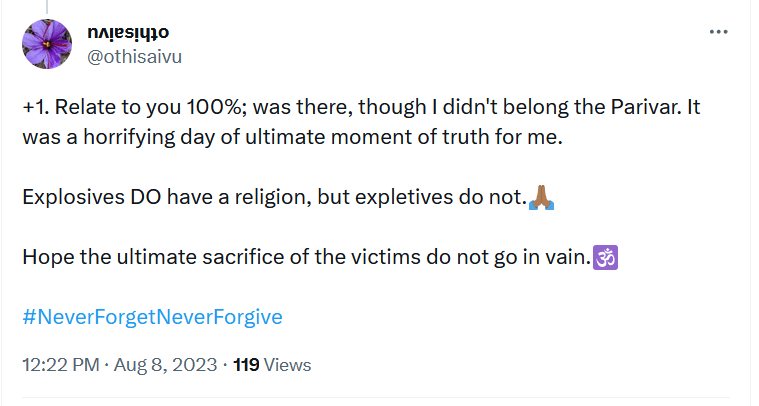Viewport: 759px width, 406px height.
Task: Click the word Views beside the count
Action: (288, 364)
